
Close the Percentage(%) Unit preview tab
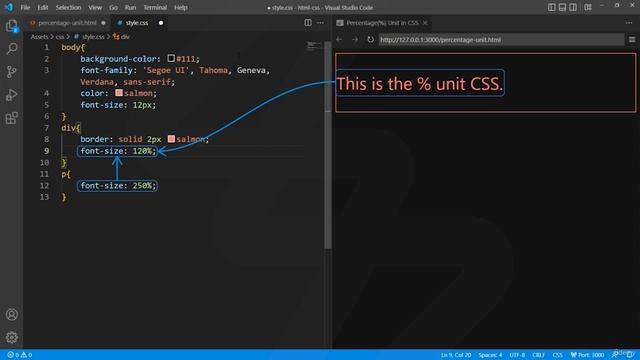click(x=425, y=23)
